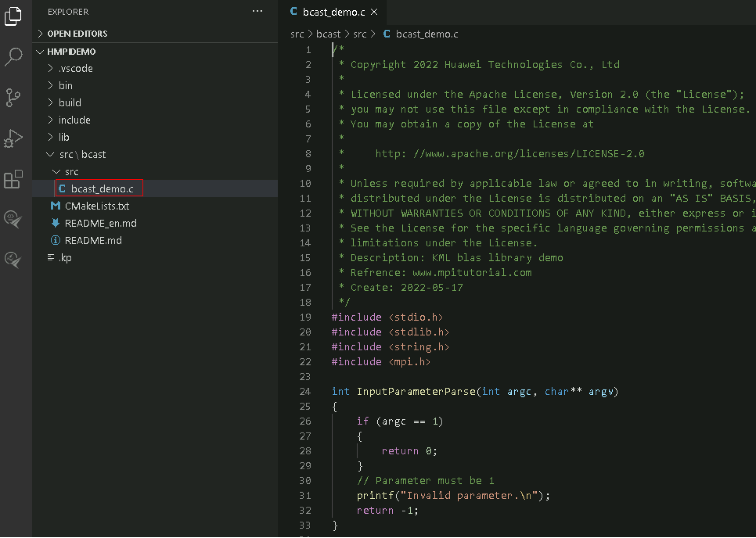756x538 pixels.
Task: Select the bcast_demo.c editor tab
Action: pyautogui.click(x=333, y=12)
